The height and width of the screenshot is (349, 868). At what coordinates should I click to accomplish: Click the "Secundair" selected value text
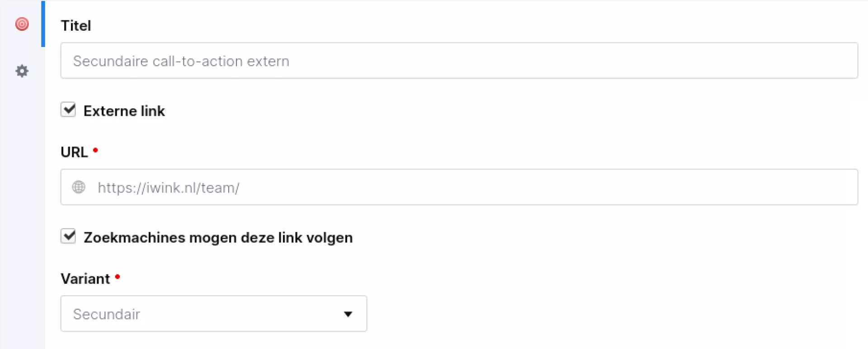point(107,314)
